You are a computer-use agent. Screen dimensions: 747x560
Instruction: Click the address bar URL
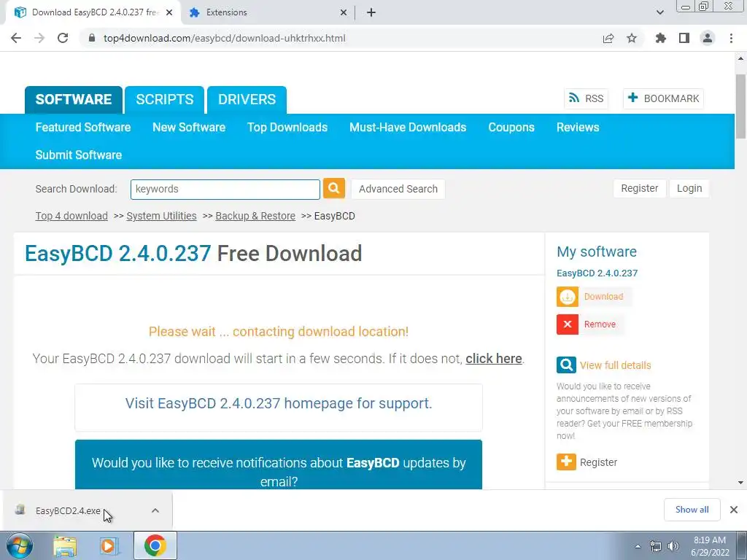pyautogui.click(x=225, y=38)
